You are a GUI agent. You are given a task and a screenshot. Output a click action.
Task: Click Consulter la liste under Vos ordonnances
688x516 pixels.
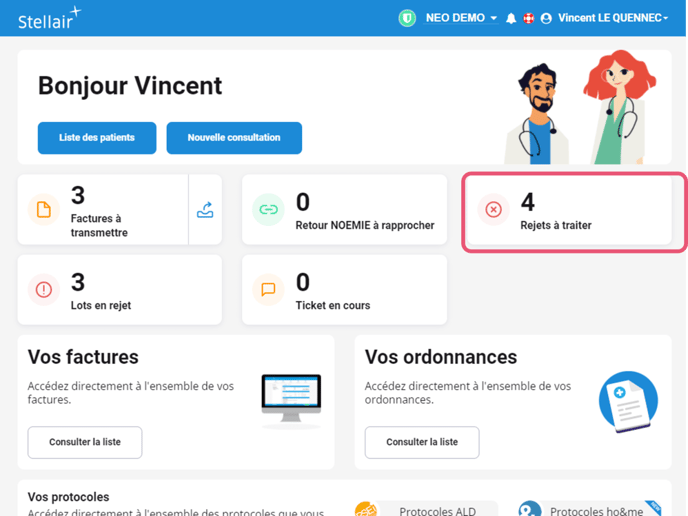(x=422, y=442)
